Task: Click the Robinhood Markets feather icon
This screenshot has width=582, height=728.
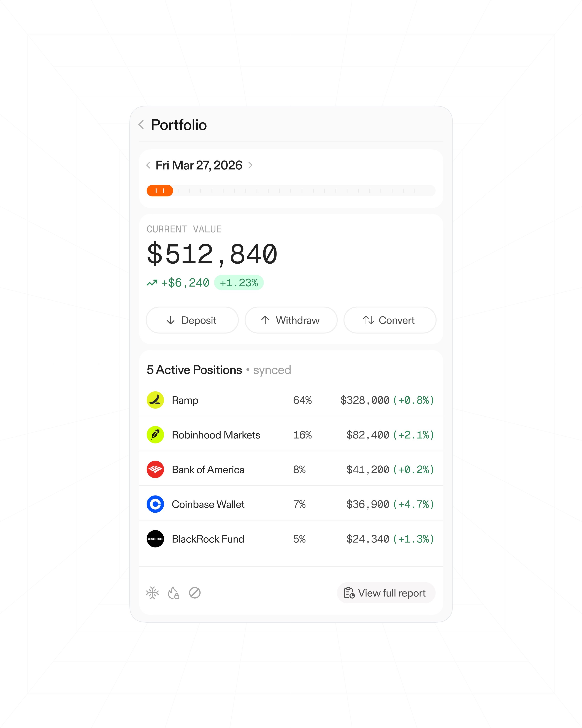Action: (x=155, y=435)
